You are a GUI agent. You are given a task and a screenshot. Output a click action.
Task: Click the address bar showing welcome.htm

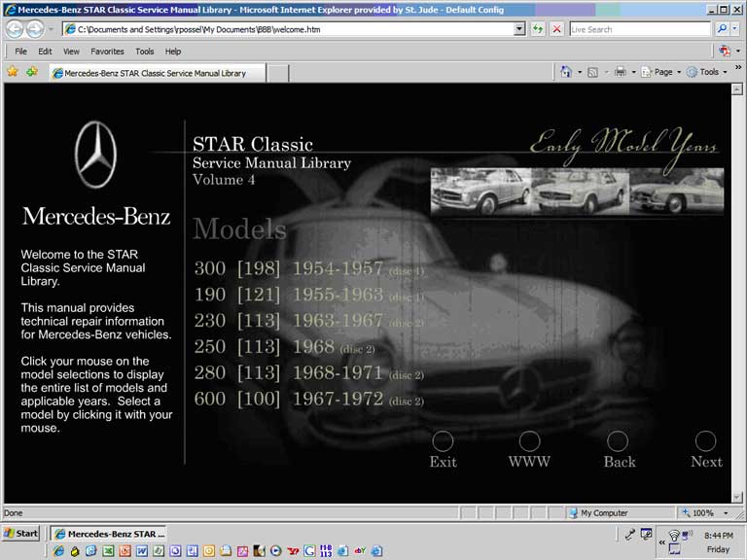288,29
